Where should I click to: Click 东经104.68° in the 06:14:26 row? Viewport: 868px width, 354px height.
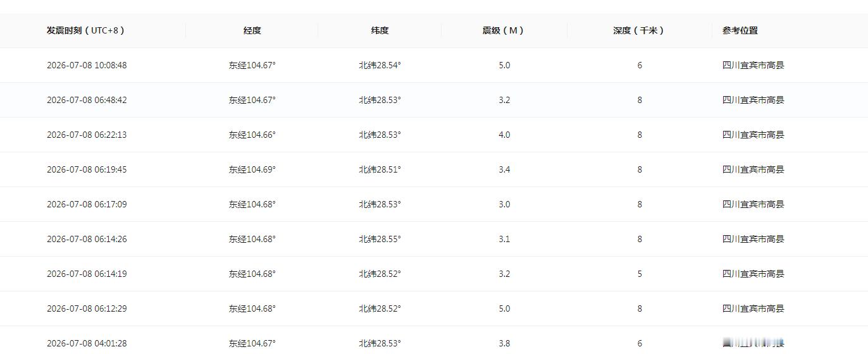(252, 239)
